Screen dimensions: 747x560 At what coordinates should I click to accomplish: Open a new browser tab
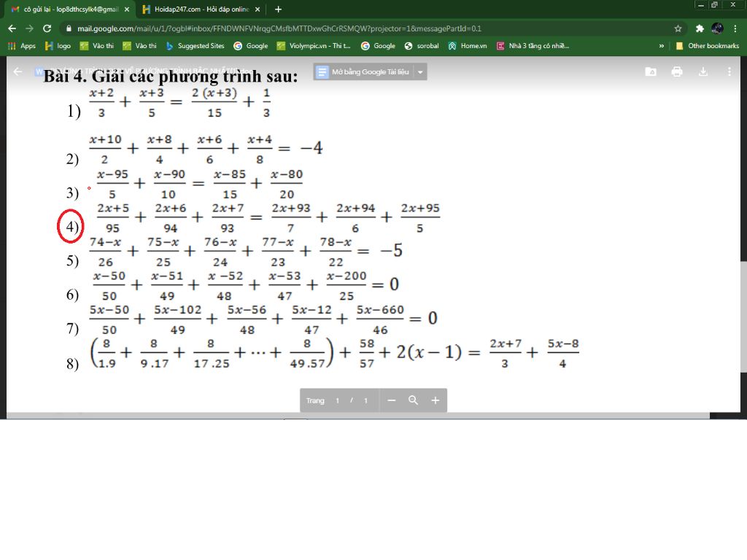click(278, 9)
